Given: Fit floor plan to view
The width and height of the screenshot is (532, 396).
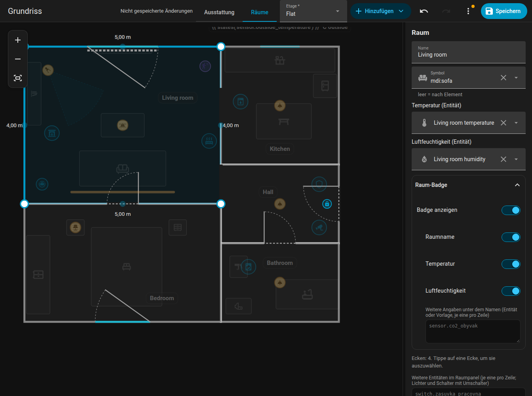Looking at the screenshot, I should (18, 78).
